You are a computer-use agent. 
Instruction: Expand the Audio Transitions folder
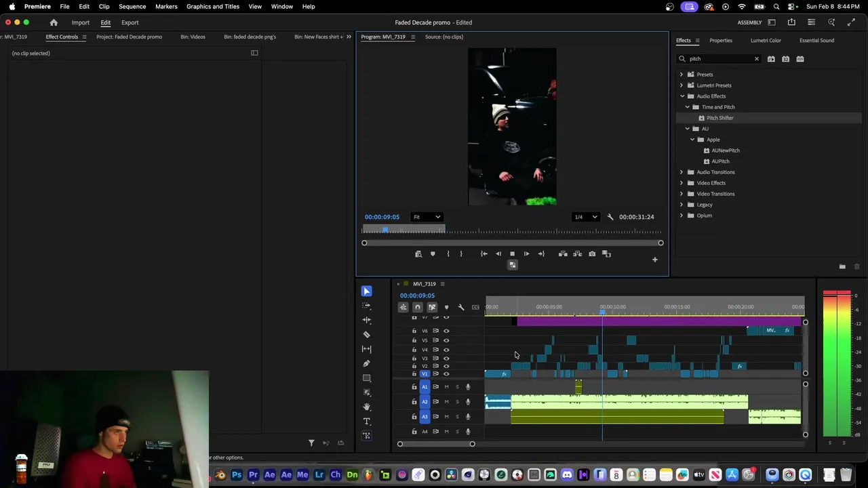click(682, 172)
